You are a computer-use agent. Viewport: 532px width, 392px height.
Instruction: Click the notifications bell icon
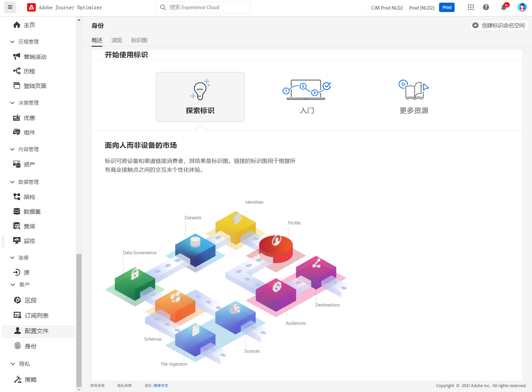pyautogui.click(x=503, y=8)
